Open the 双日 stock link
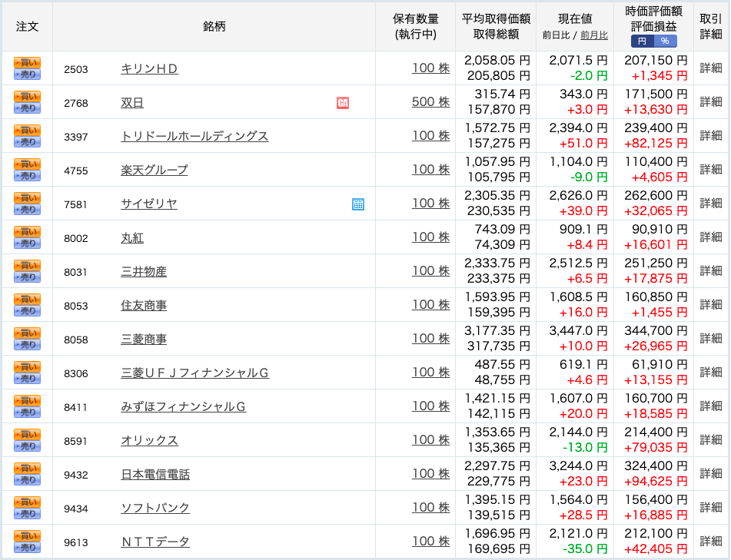This screenshot has height=560, width=731. point(132,103)
